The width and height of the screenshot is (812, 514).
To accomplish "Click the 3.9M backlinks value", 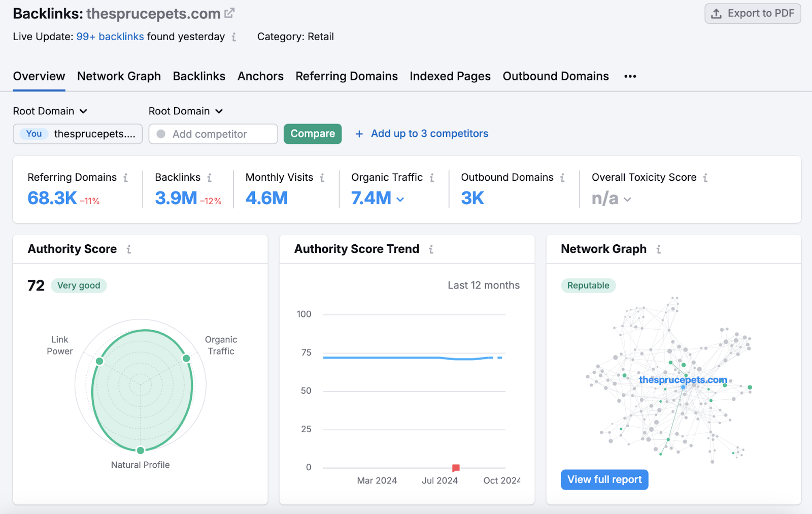I will (x=176, y=198).
